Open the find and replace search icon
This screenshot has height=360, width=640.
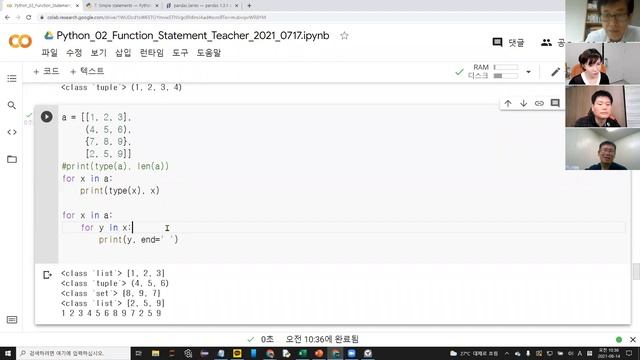12,105
